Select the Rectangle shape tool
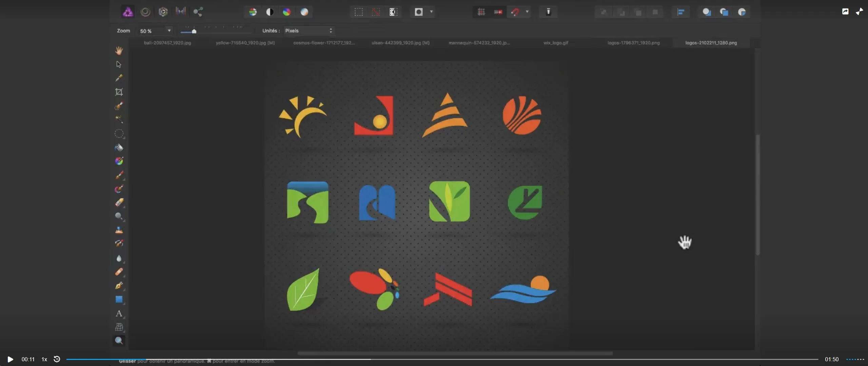The image size is (868, 366). click(119, 300)
